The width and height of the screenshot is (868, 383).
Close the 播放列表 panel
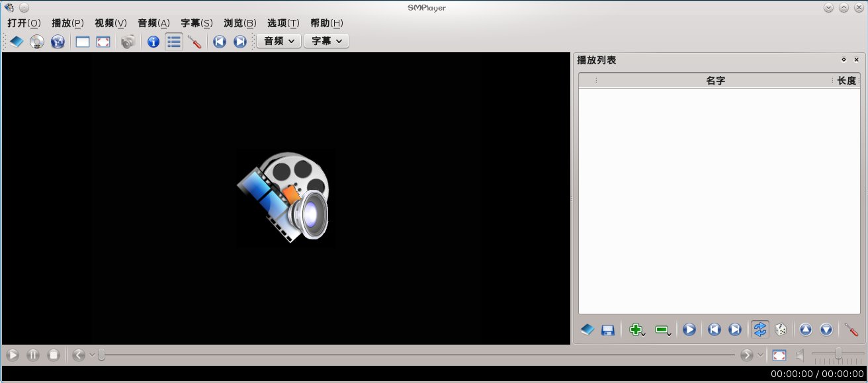pyautogui.click(x=856, y=60)
